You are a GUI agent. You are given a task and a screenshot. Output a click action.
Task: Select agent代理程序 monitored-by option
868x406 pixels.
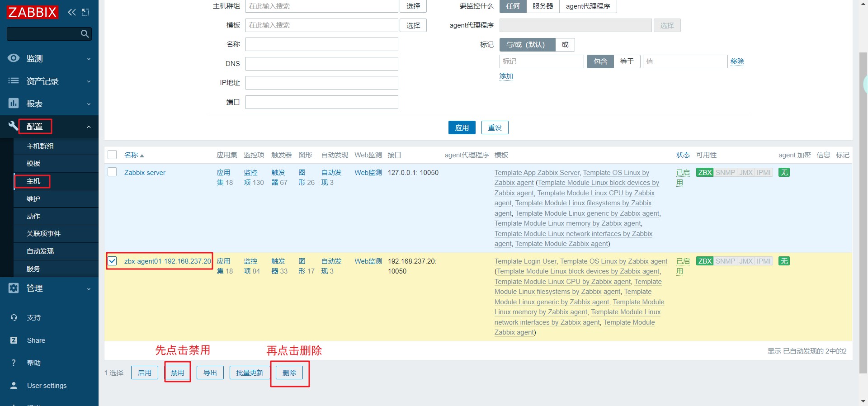(x=588, y=6)
